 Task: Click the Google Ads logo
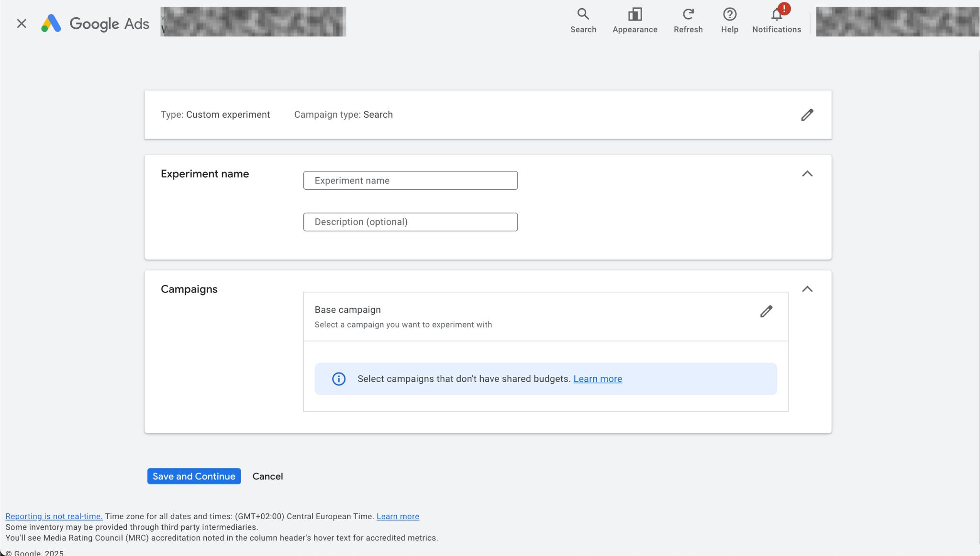coord(95,23)
